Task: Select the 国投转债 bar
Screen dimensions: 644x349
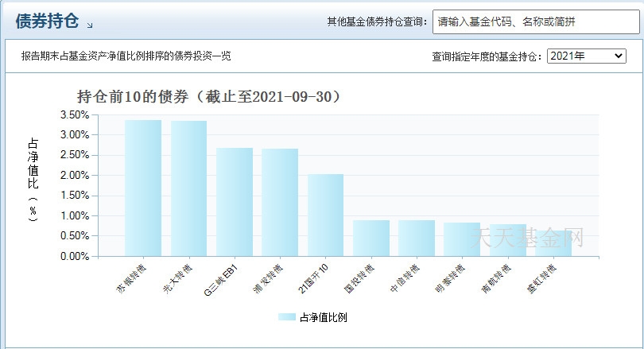Action: coord(371,238)
